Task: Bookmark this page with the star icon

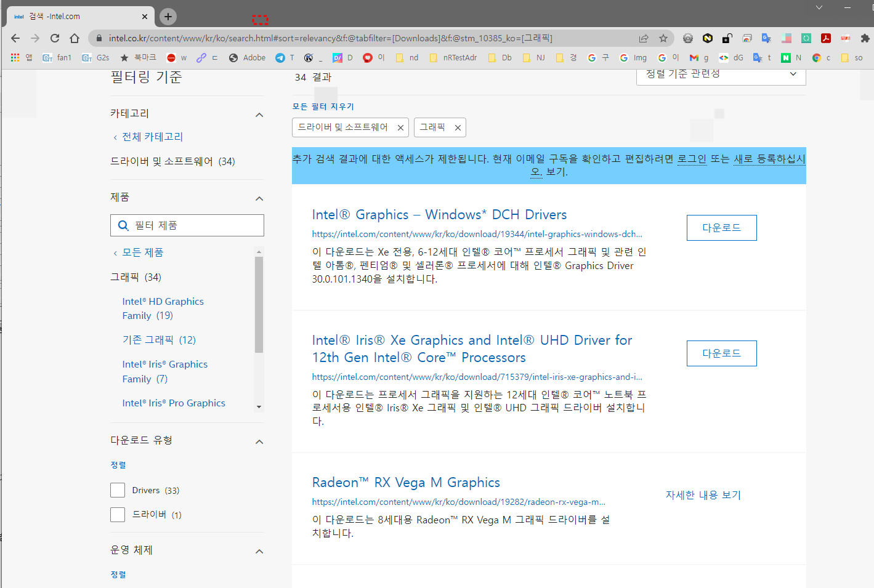Action: pos(663,38)
